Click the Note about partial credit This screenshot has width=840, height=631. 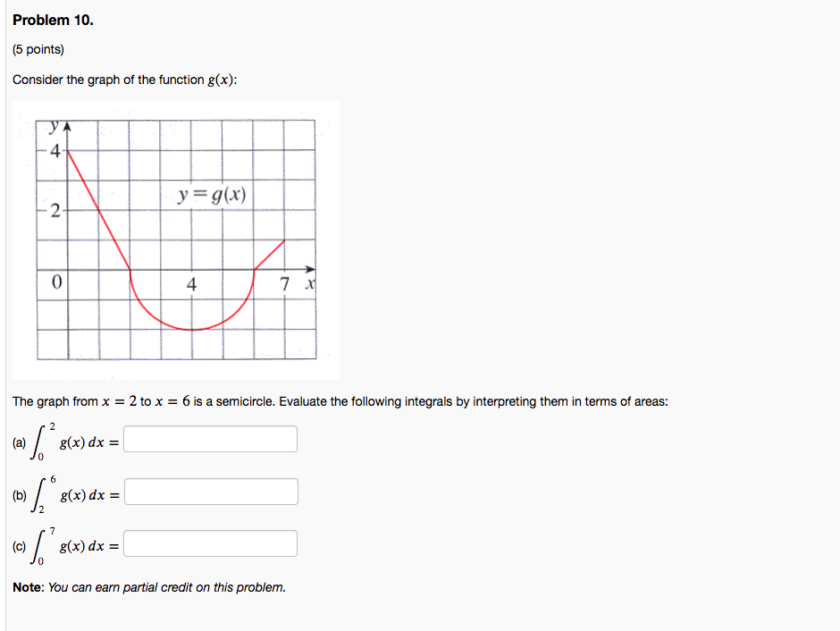tap(147, 587)
